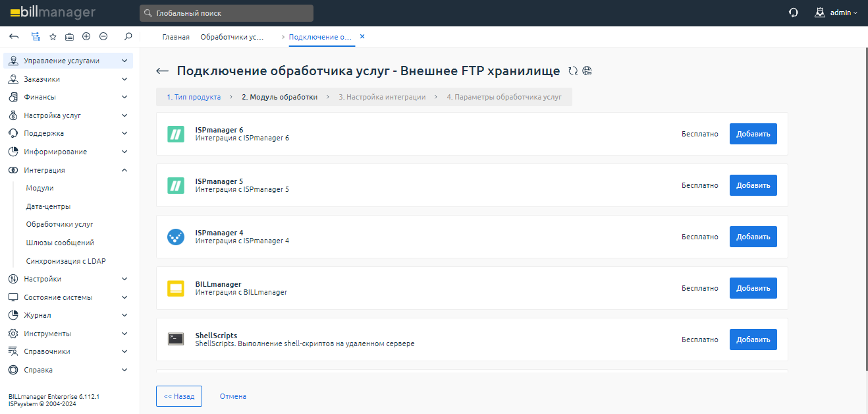The image size is (868, 414).
Task: Open Модули in Интеграция menu
Action: pos(40,188)
